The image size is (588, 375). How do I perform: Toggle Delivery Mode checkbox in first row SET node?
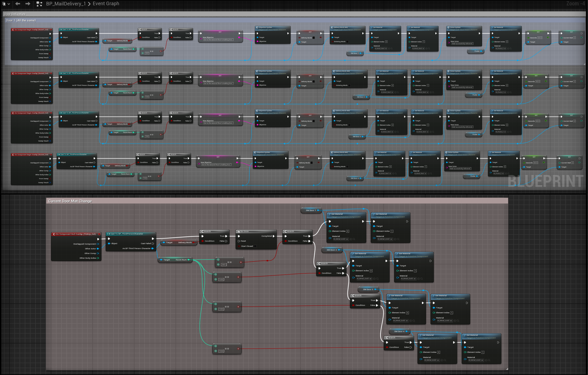coord(314,38)
